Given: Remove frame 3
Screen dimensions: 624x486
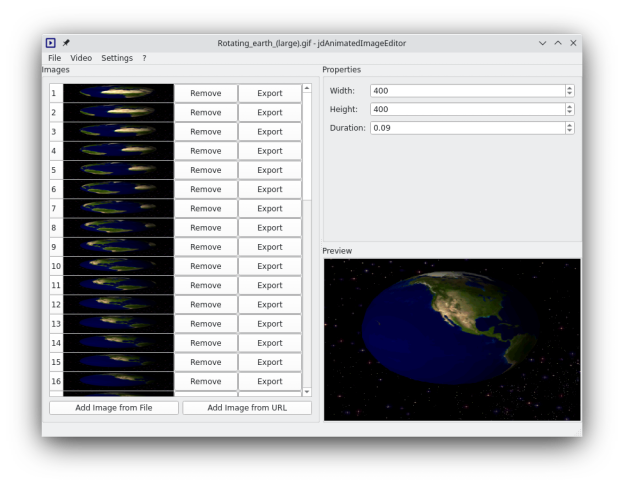Looking at the screenshot, I should 206,132.
